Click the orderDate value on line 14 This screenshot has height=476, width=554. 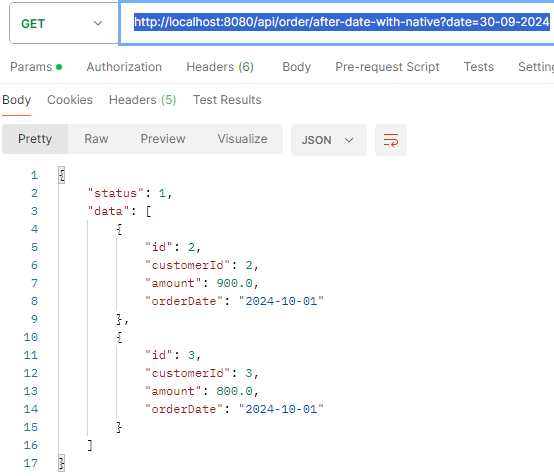(281, 409)
